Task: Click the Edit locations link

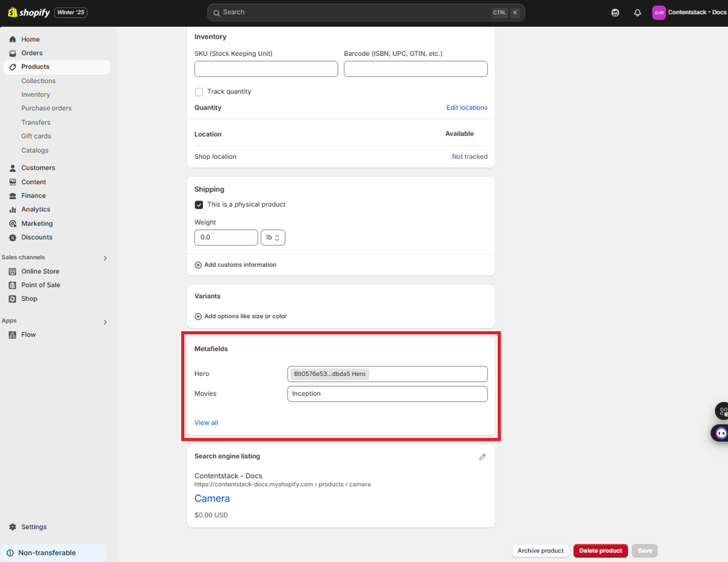Action: click(x=467, y=108)
